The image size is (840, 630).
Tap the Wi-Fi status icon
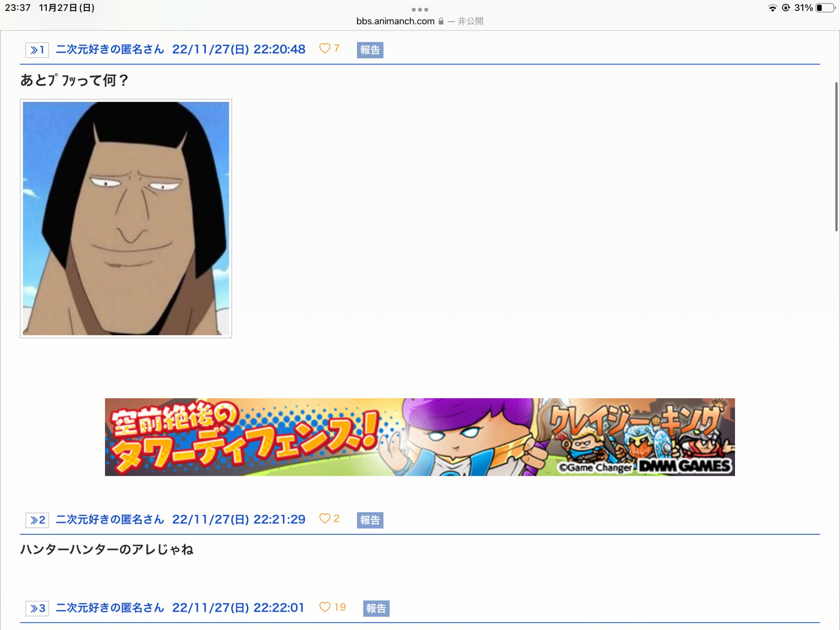point(772,8)
